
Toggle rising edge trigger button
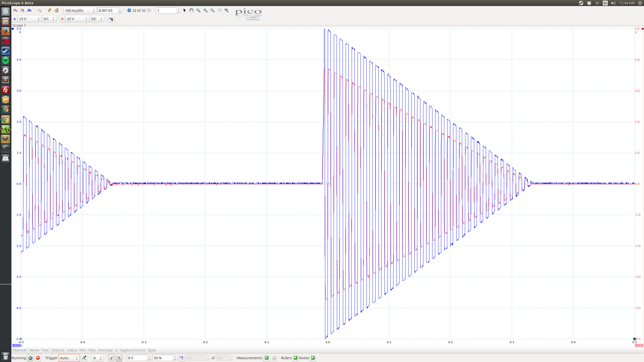point(111,358)
